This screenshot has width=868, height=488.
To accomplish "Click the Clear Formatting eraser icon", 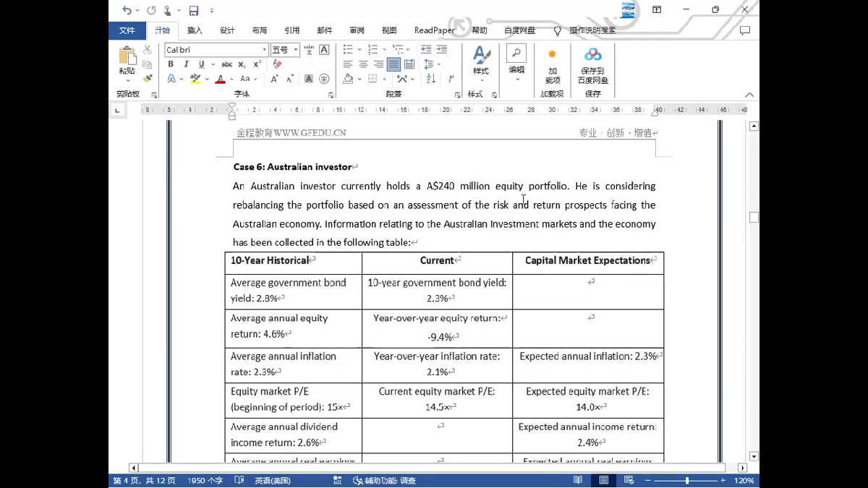I will (x=278, y=64).
